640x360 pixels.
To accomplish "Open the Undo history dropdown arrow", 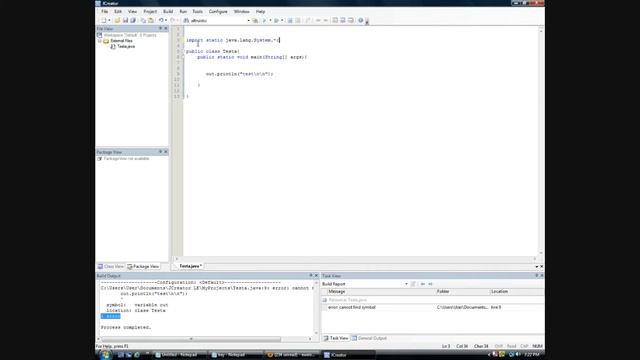I will coord(166,20).
